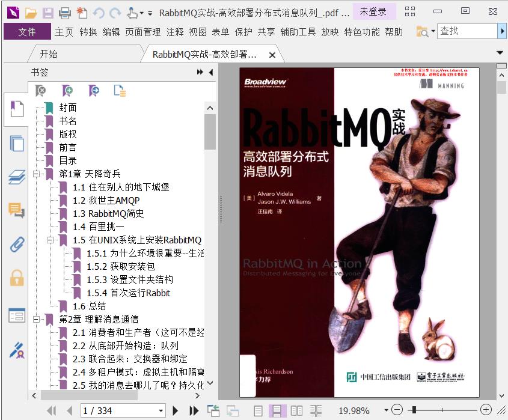
Task: Redo the last action
Action: click(x=115, y=13)
